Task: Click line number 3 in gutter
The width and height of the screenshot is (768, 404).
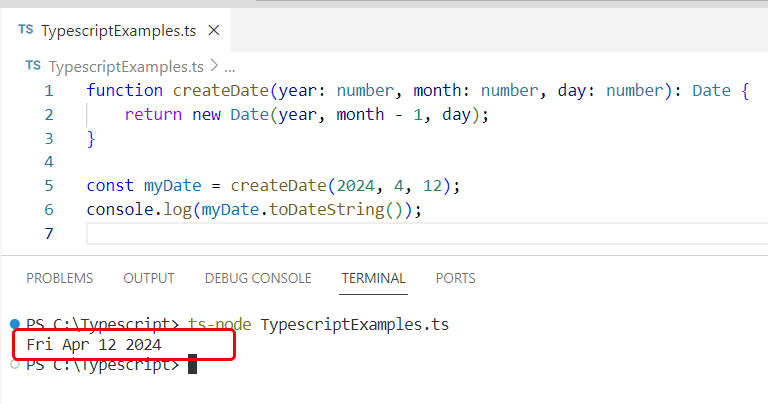Action: coord(48,139)
